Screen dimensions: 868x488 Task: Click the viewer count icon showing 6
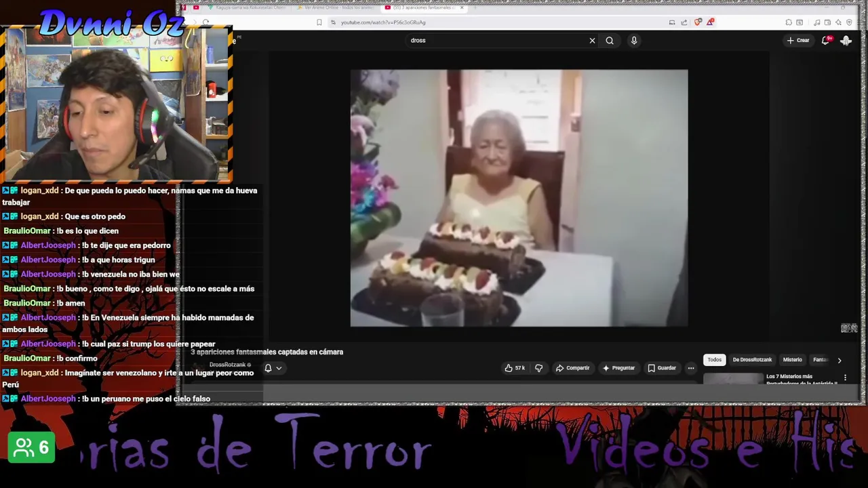click(31, 447)
